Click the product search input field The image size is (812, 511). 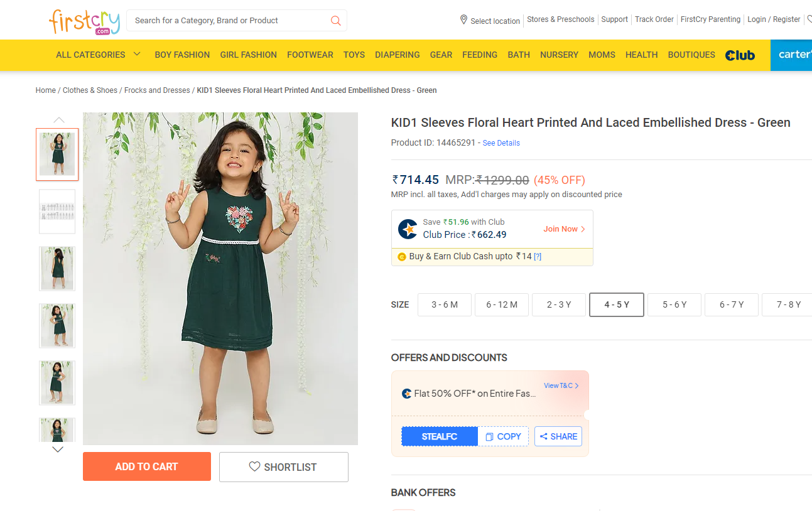click(229, 21)
